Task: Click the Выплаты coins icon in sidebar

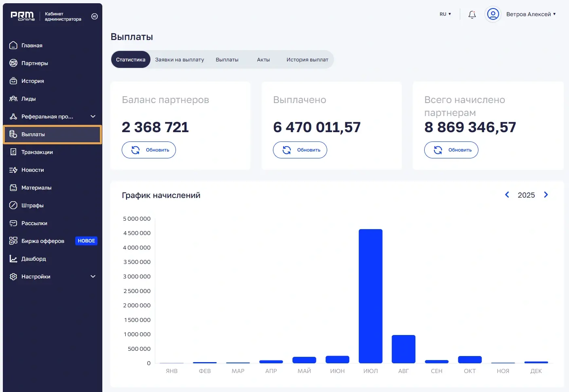Action: [13, 134]
